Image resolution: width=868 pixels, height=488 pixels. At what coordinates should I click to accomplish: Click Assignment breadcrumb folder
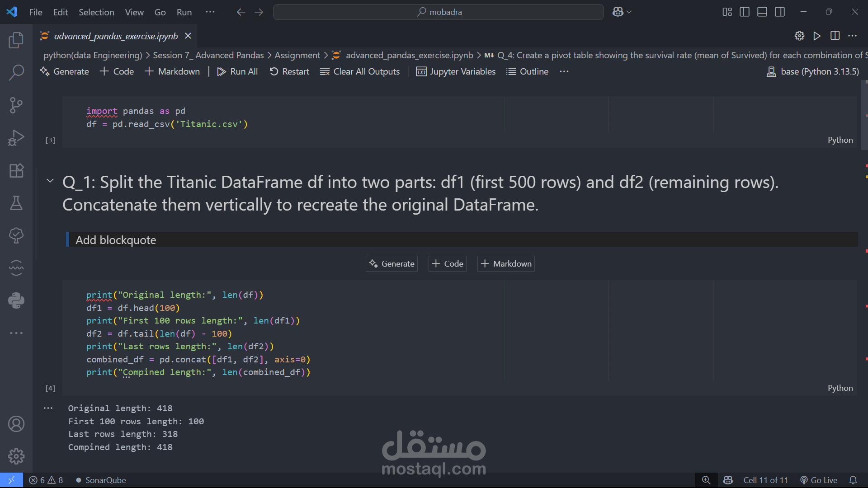pyautogui.click(x=297, y=55)
